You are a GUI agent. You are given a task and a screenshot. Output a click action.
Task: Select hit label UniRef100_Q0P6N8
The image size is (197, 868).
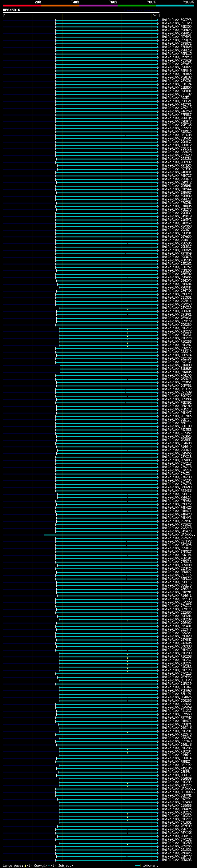click(176, 487)
